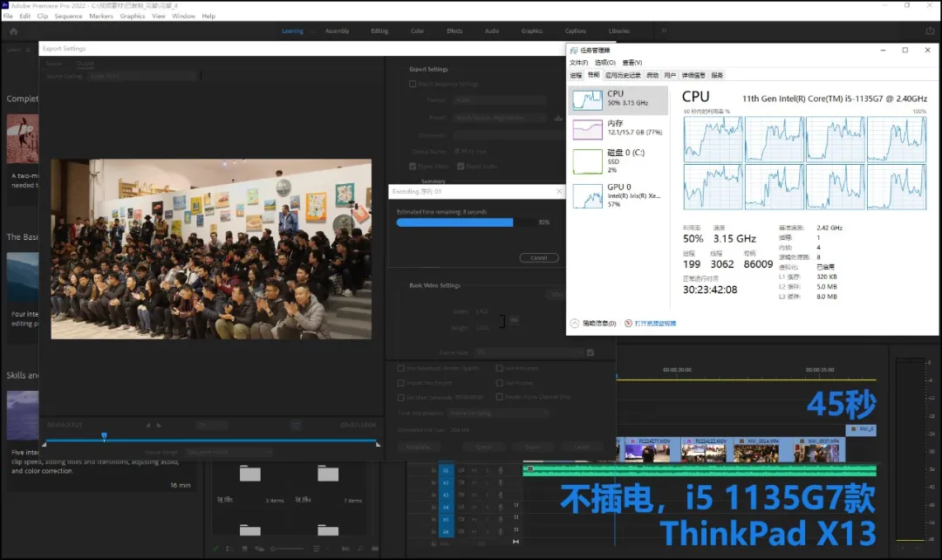
Task: Switch to the Learning workspace tab
Action: (x=292, y=31)
